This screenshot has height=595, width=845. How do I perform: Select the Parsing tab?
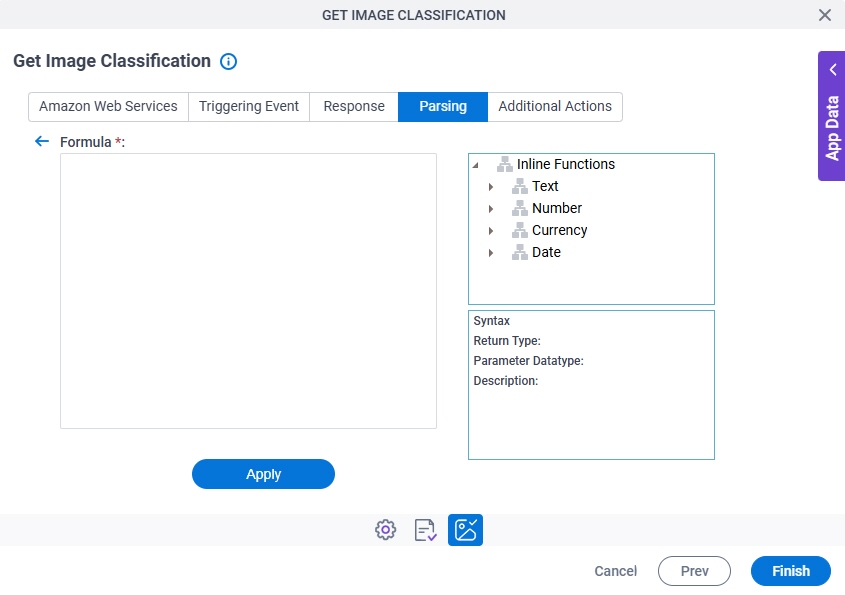pyautogui.click(x=443, y=107)
